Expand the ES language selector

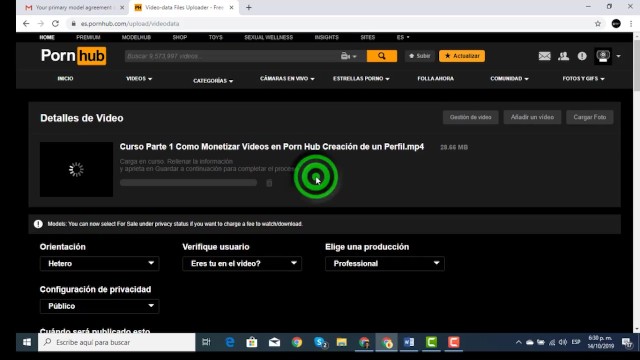(403, 37)
